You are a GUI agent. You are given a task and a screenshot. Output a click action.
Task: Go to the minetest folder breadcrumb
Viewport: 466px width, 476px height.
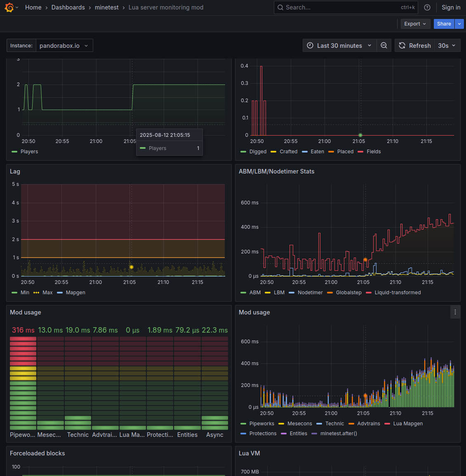106,7
